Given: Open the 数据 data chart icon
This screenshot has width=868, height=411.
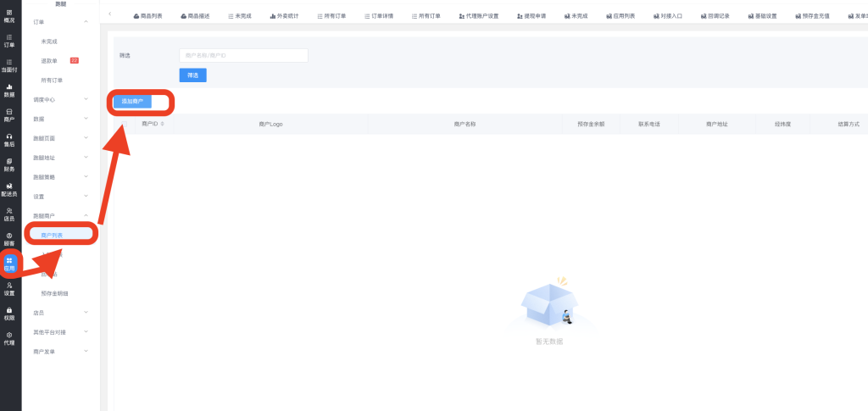Looking at the screenshot, I should coord(9,90).
